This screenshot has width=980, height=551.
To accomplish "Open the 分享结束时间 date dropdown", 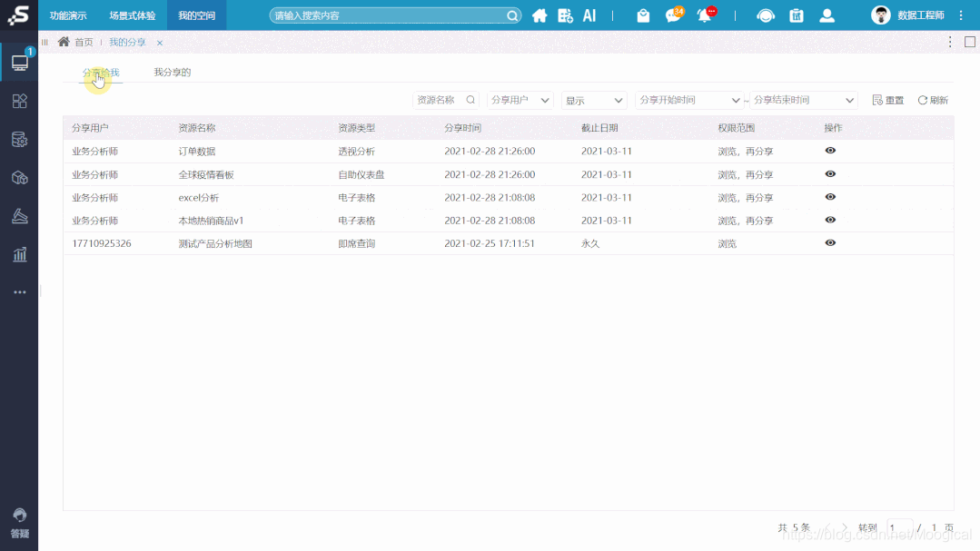I will pyautogui.click(x=803, y=100).
